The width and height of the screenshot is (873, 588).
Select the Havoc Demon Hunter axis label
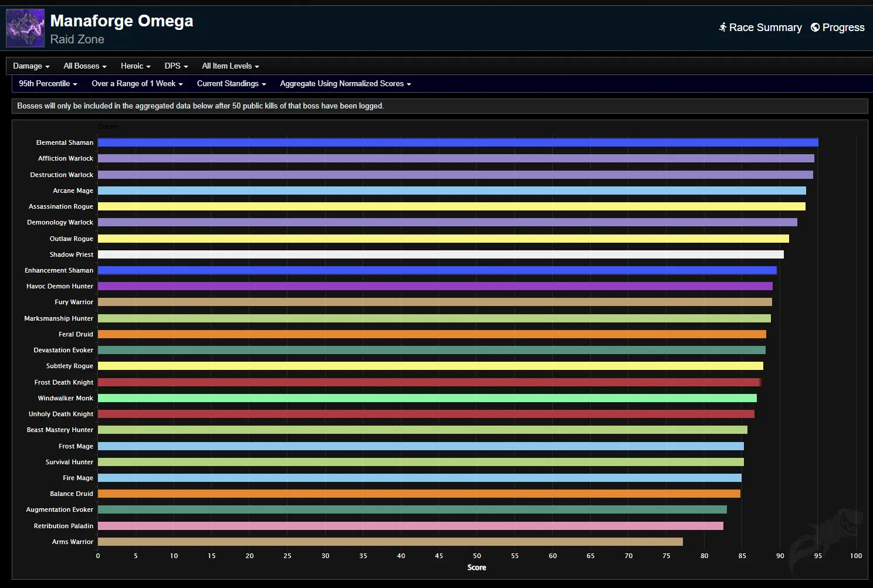[60, 286]
